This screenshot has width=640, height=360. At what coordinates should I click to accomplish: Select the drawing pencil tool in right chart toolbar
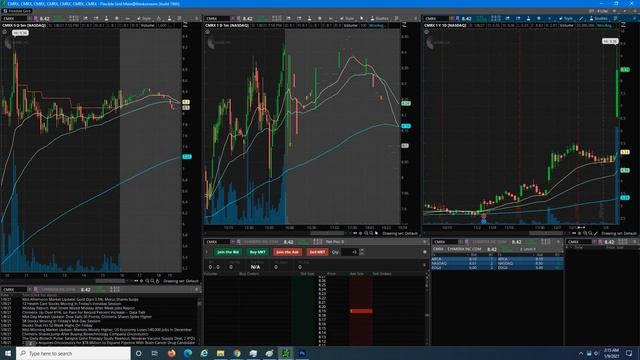(581, 18)
